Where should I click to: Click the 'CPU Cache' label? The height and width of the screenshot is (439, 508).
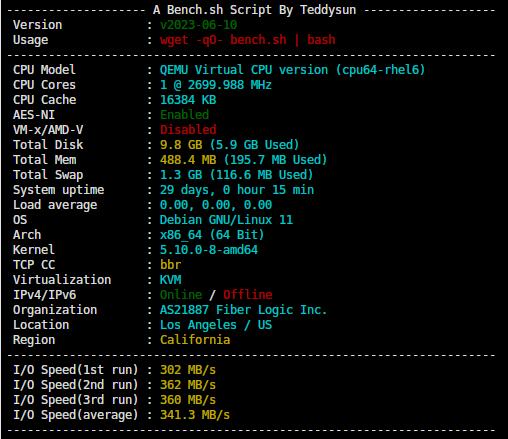point(44,100)
